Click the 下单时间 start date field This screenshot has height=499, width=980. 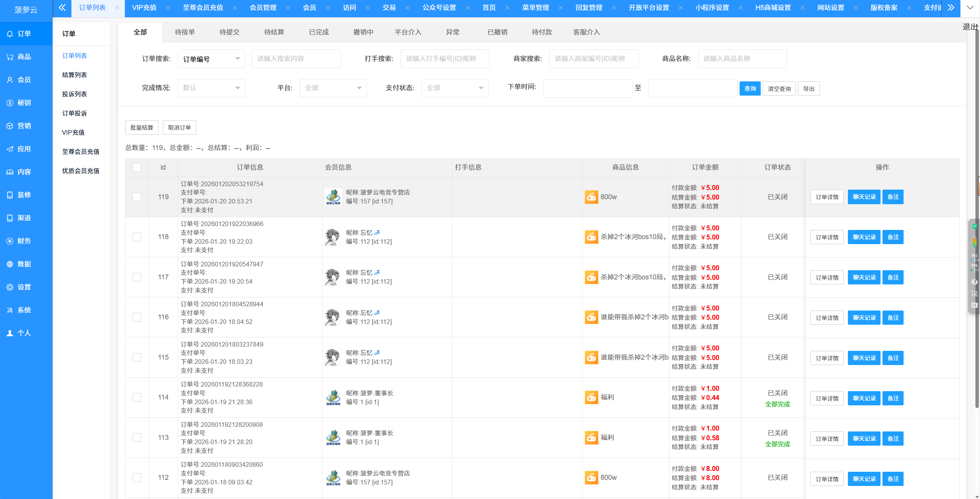point(588,88)
